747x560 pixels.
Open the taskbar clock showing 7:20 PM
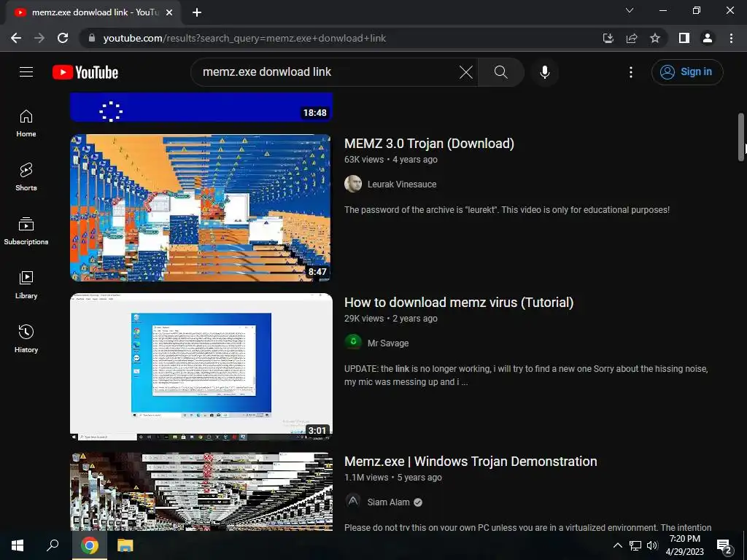tap(684, 545)
